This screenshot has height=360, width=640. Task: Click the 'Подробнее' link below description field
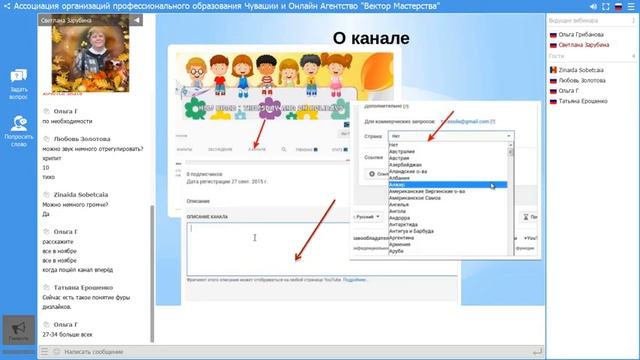(x=354, y=280)
